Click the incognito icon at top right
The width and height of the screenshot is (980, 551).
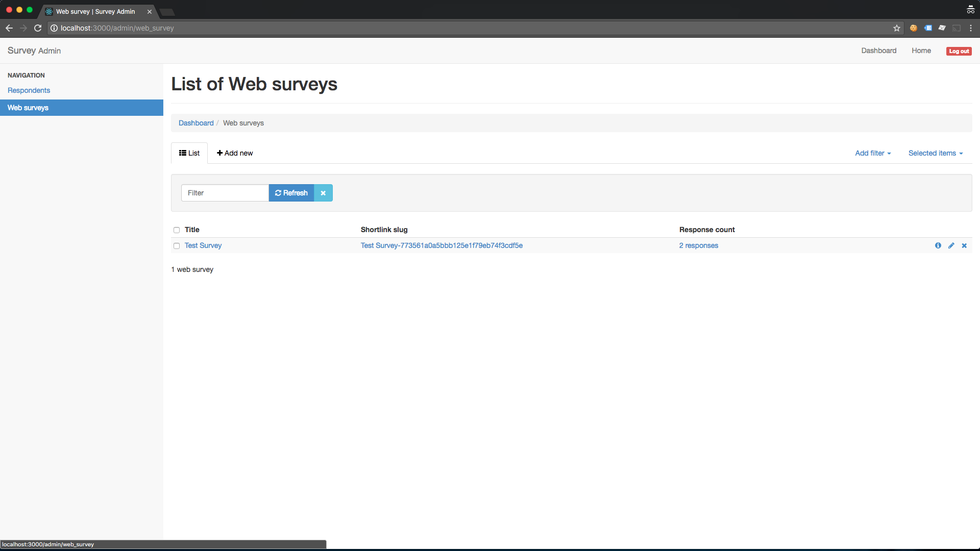(970, 9)
